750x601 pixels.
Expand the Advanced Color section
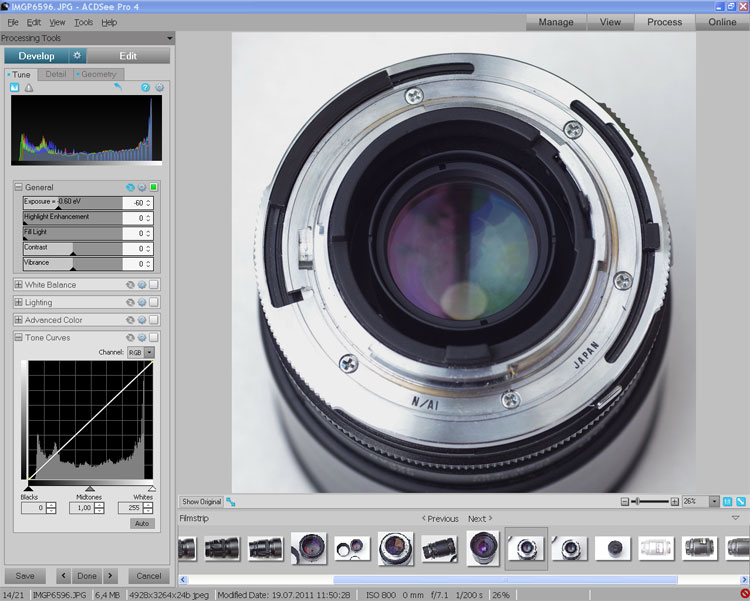pyautogui.click(x=18, y=320)
